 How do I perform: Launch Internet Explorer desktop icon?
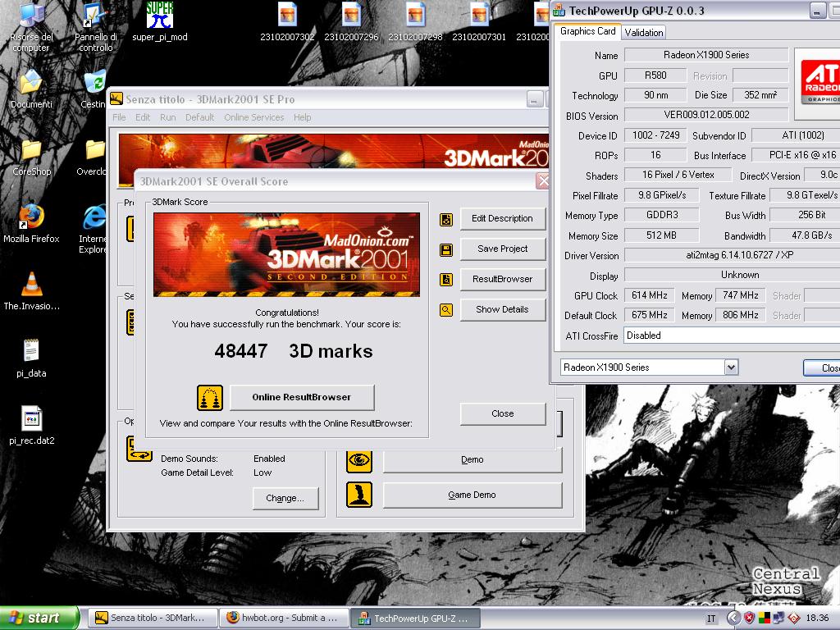tap(94, 230)
